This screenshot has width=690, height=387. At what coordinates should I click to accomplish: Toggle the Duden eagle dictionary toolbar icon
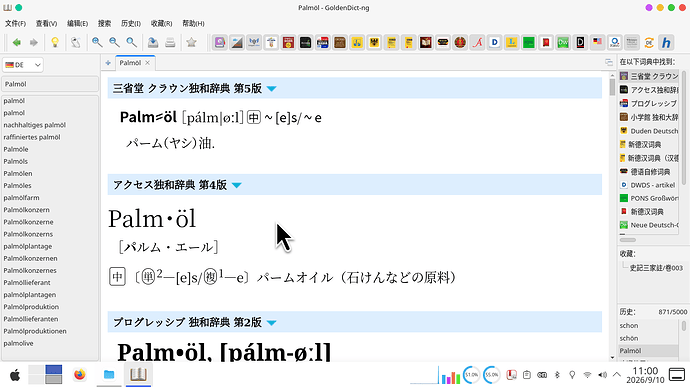coord(374,43)
